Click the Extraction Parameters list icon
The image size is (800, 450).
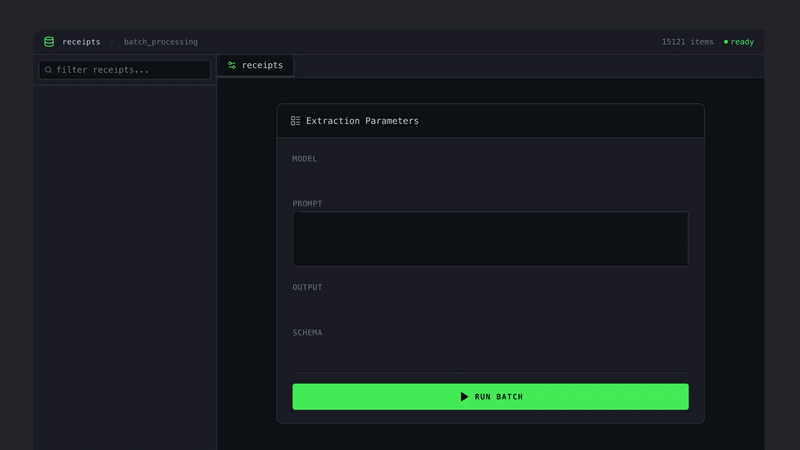coord(295,121)
